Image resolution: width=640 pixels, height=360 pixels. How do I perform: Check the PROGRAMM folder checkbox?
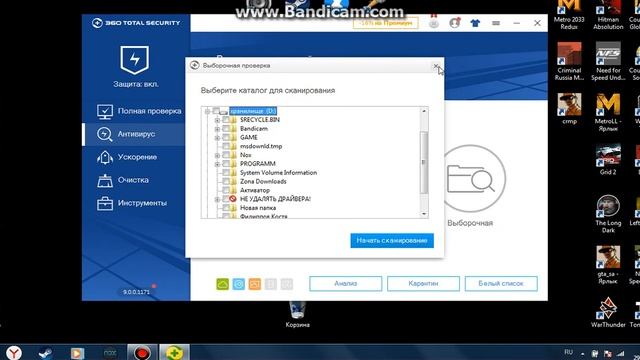[x=226, y=164]
